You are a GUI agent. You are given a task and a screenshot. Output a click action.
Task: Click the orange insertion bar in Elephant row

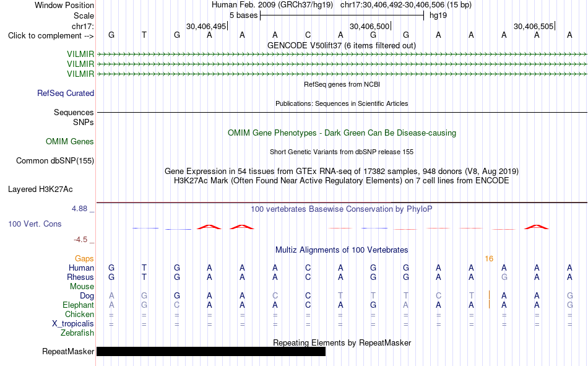489,304
